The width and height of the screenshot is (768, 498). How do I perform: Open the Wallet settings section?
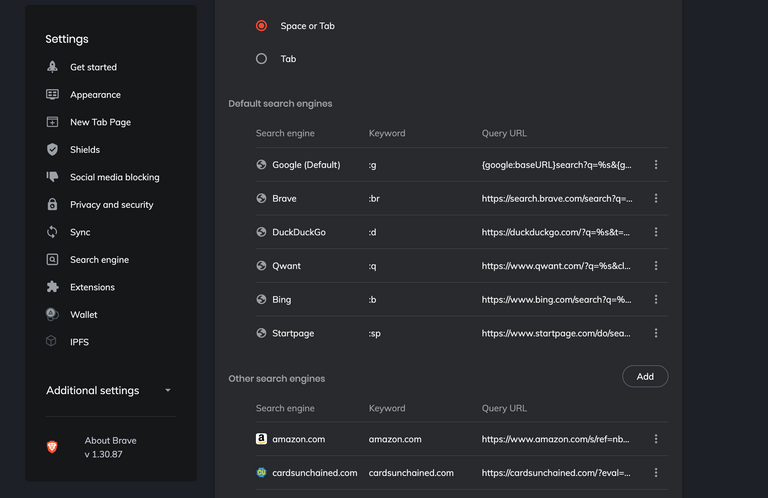coord(83,314)
